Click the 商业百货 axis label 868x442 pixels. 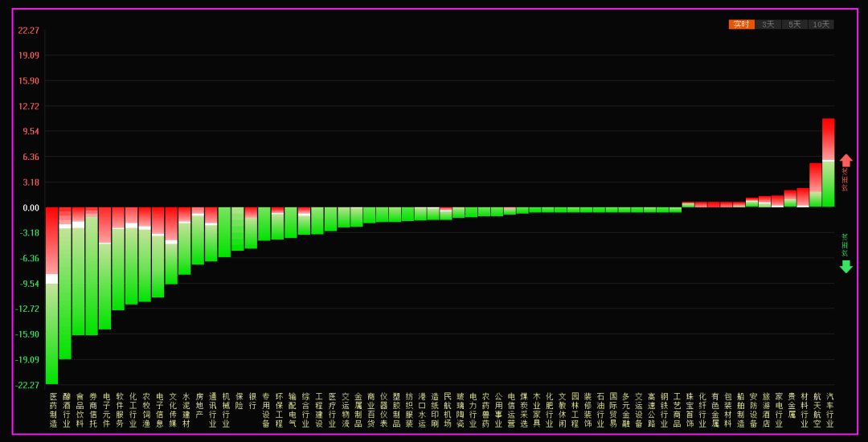click(371, 410)
